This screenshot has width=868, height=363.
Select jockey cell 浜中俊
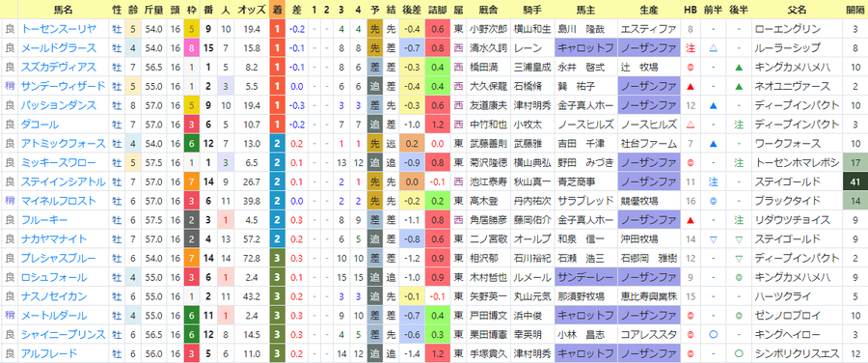(x=529, y=316)
